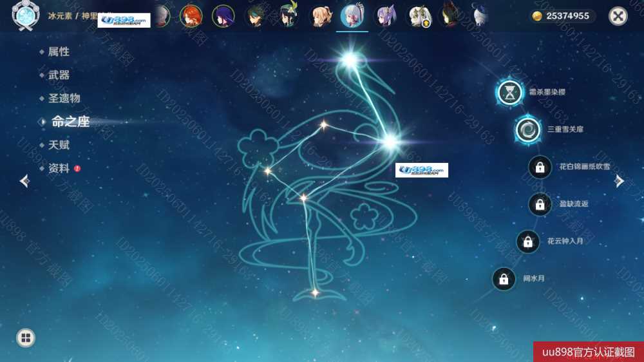This screenshot has height=362, width=644.
Task: Go to next character with right arrow
Action: (620, 181)
